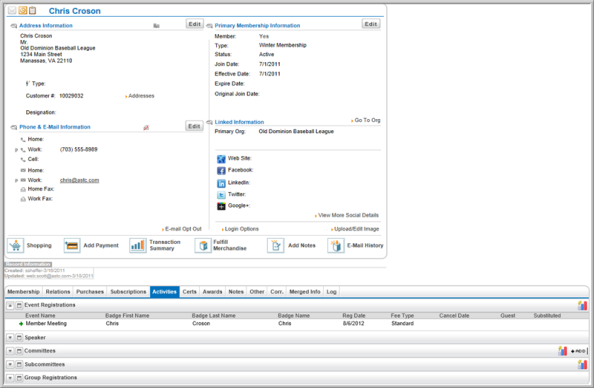The height and width of the screenshot is (388, 594).
Task: Click the chart icon in Subcommittees row
Action: 582,365
